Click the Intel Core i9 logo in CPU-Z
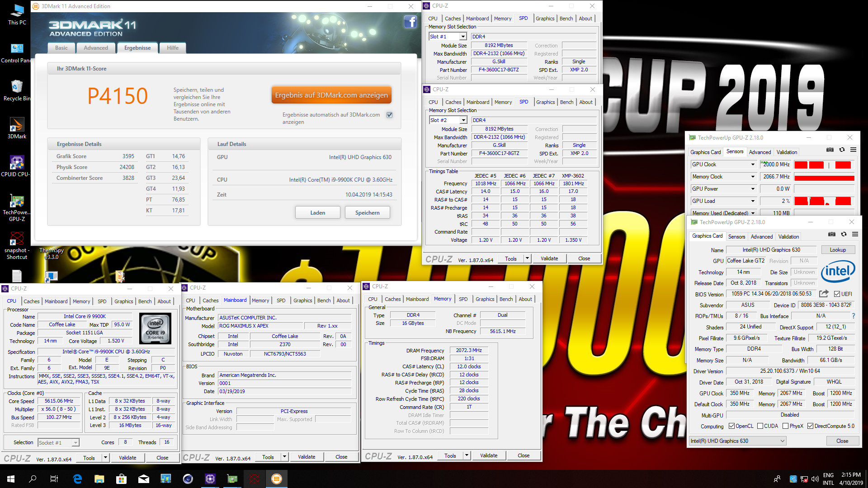Viewport: 868px width, 488px height. (156, 328)
